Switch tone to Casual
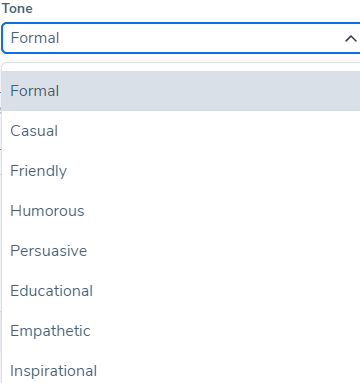360x383 pixels. [x=181, y=131]
